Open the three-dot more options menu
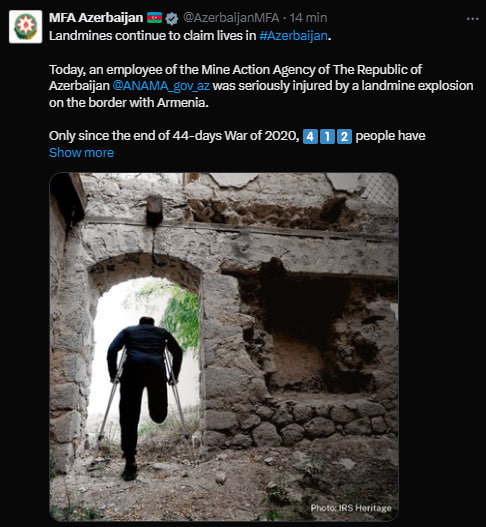Viewport: 486px width, 527px height. (473, 19)
